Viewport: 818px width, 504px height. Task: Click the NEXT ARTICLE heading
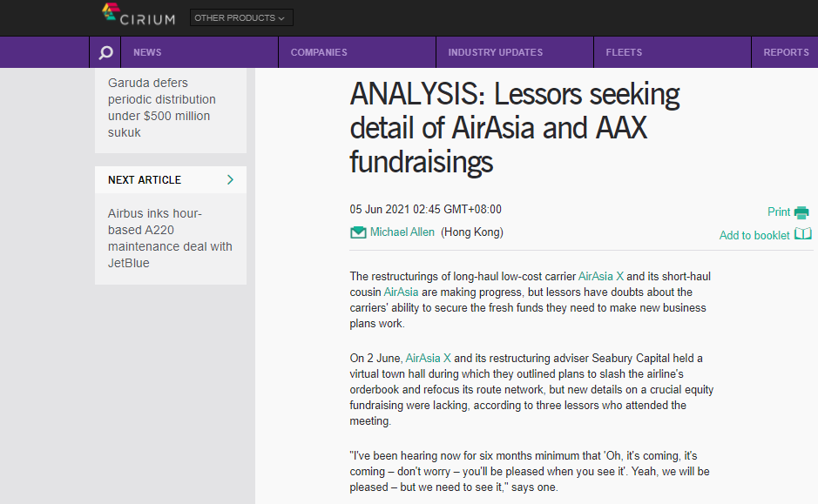point(145,180)
